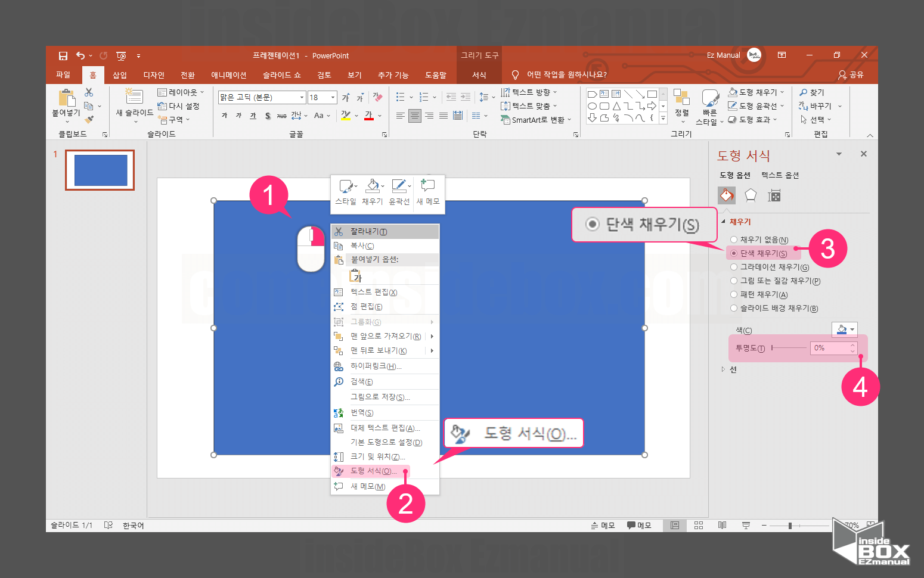Click the Text Shadow S icon

[x=268, y=116]
